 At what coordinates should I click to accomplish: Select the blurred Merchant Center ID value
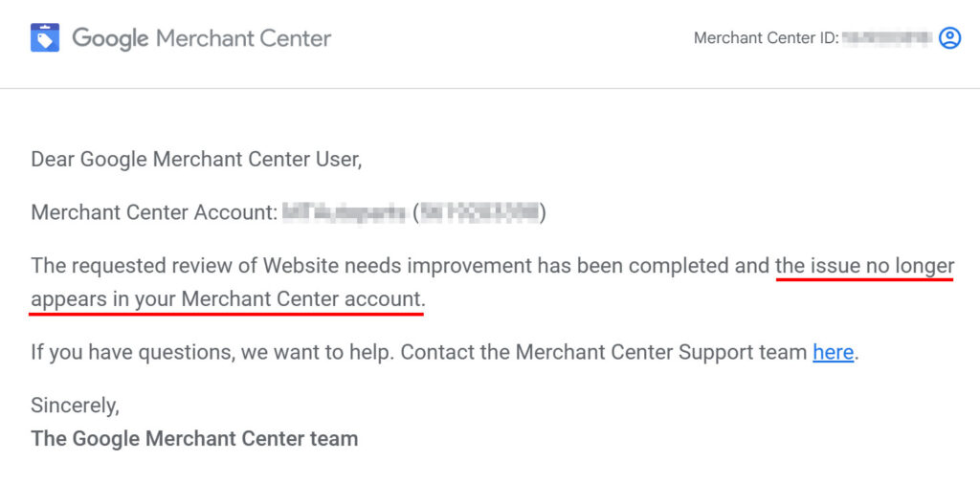click(886, 38)
